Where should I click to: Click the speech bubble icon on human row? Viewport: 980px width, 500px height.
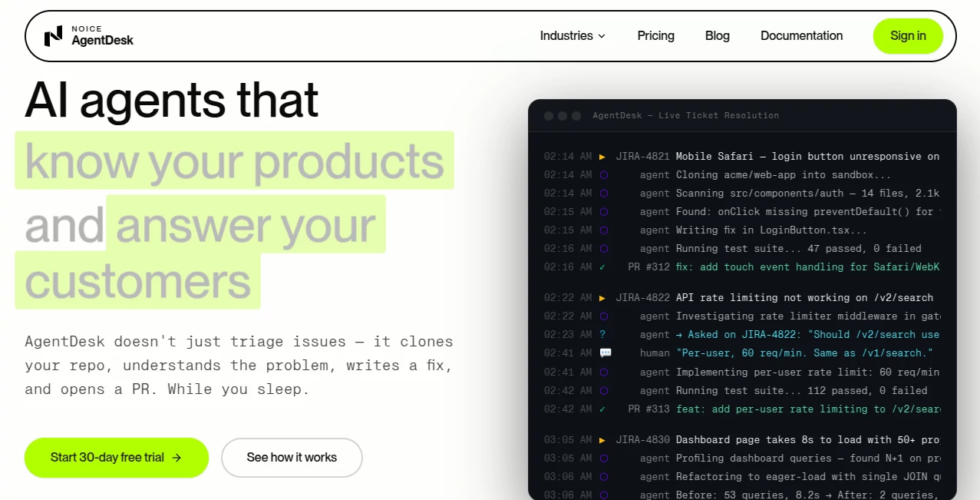pyautogui.click(x=605, y=353)
